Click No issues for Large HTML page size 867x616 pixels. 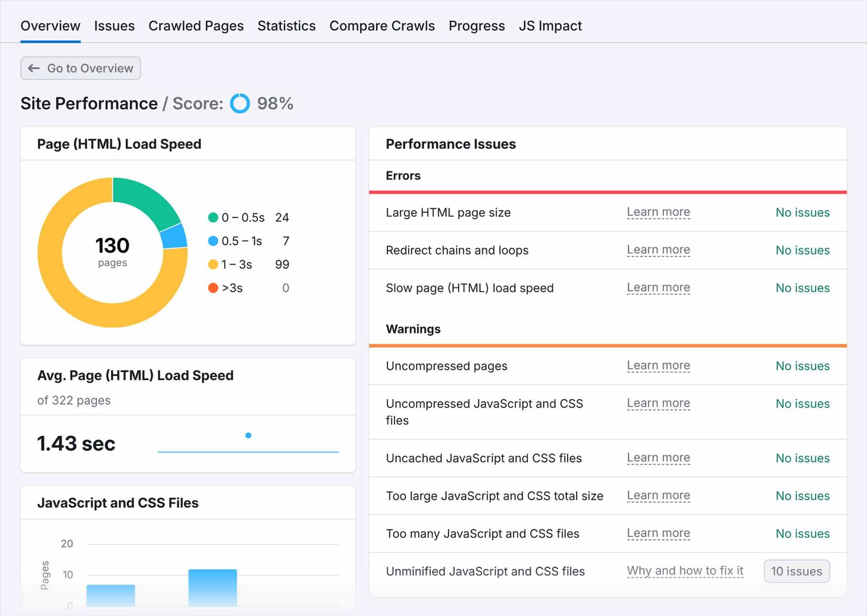coord(802,213)
